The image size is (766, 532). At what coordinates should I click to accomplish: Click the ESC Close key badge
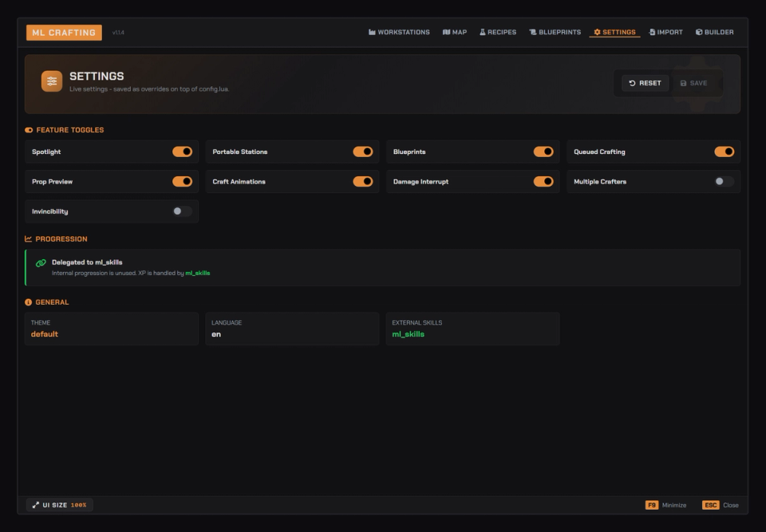click(x=711, y=505)
